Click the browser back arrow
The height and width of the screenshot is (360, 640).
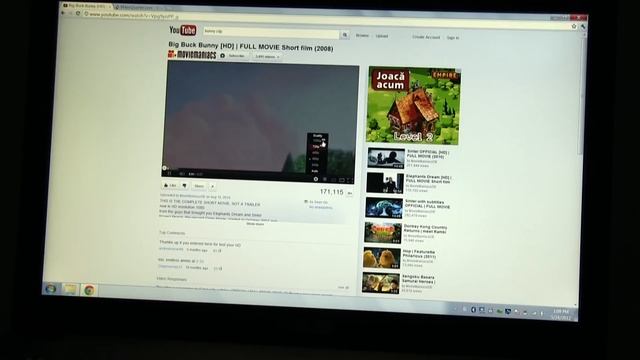tap(63, 13)
